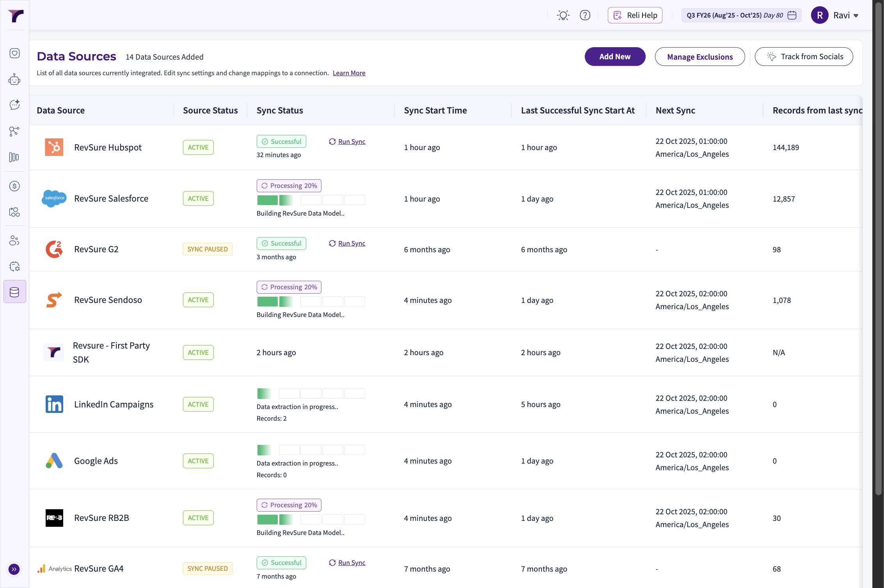Image resolution: width=884 pixels, height=588 pixels.
Task: Open the branch nodes sidebar icon
Action: [x=14, y=131]
